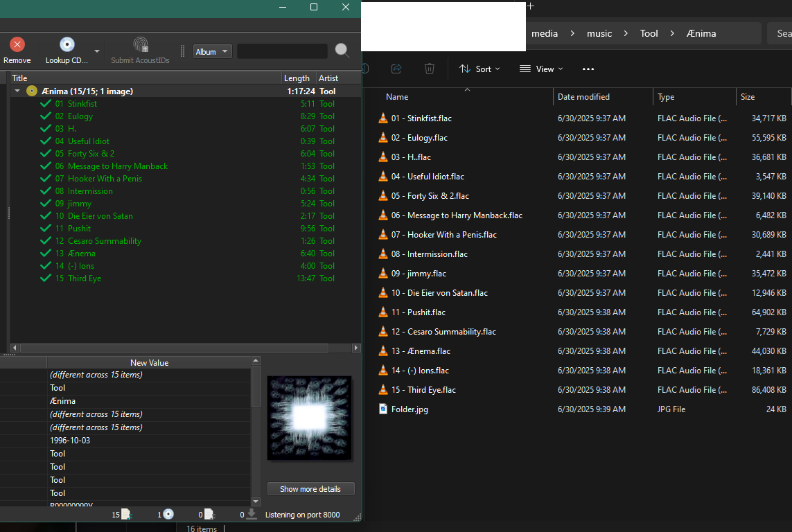The height and width of the screenshot is (532, 792).
Task: Click the magnifying glass search icon
Action: (342, 51)
